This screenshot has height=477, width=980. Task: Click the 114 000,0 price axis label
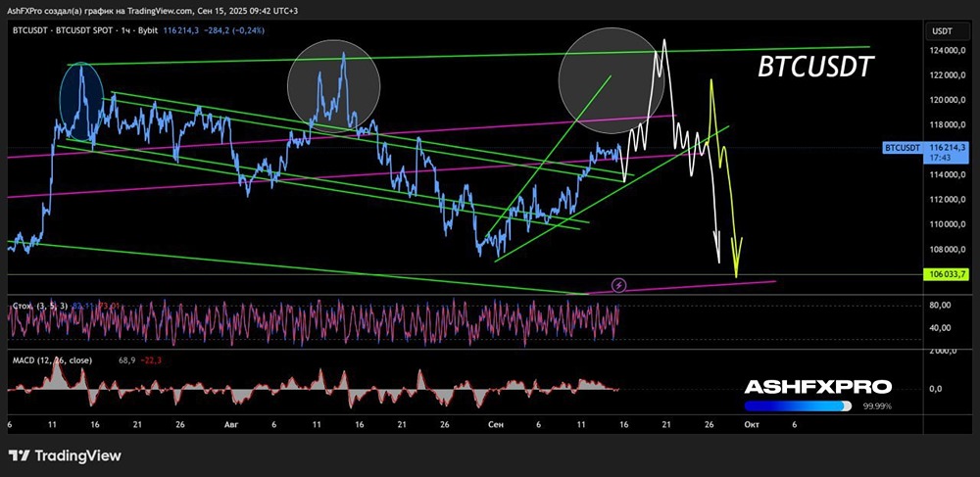click(947, 174)
